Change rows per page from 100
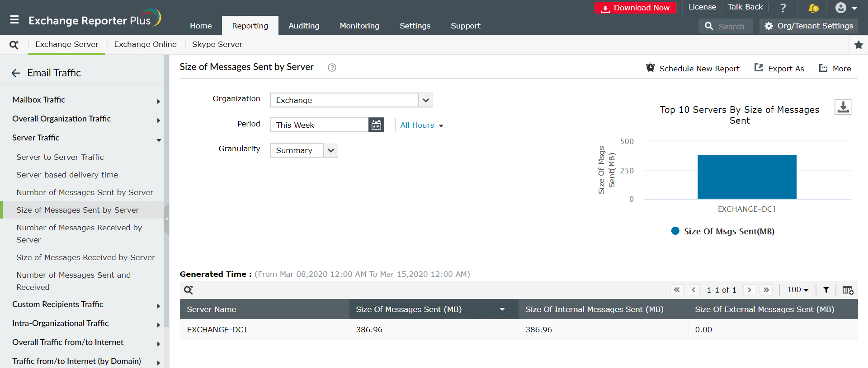 797,290
